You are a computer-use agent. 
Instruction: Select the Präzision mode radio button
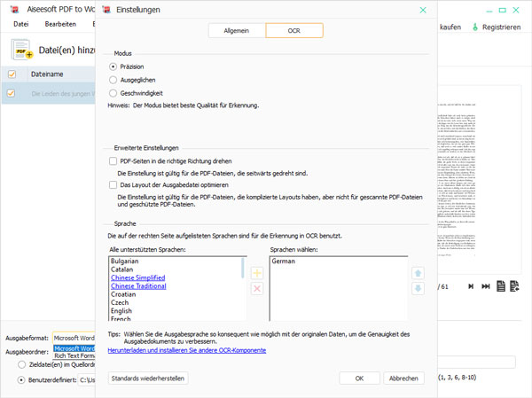113,66
